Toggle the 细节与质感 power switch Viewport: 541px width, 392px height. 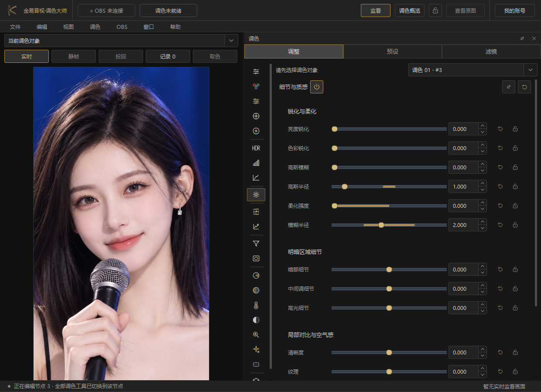coord(317,87)
